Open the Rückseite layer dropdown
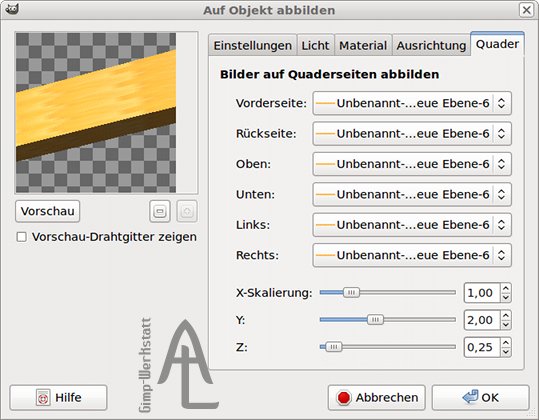The width and height of the screenshot is (539, 420). pyautogui.click(x=412, y=133)
